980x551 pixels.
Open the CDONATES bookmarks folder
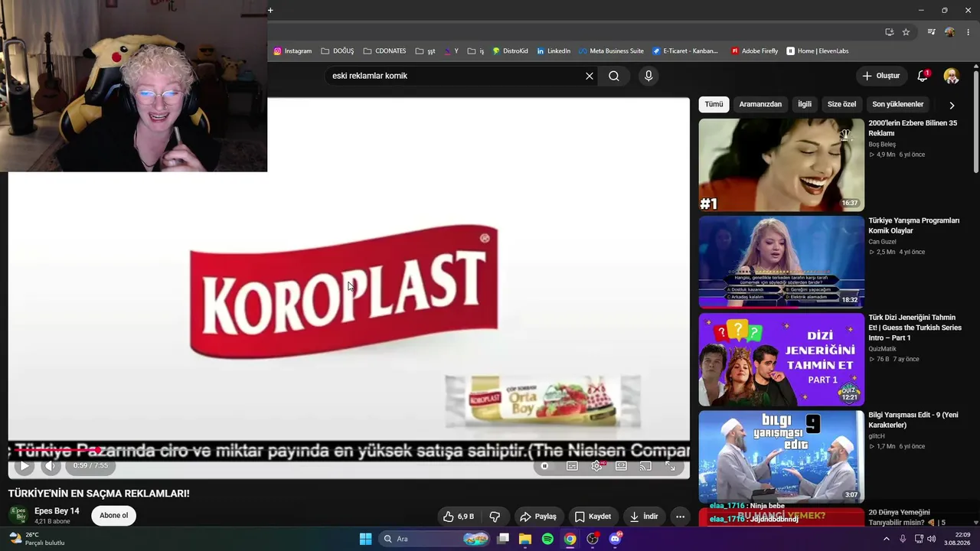(x=384, y=51)
